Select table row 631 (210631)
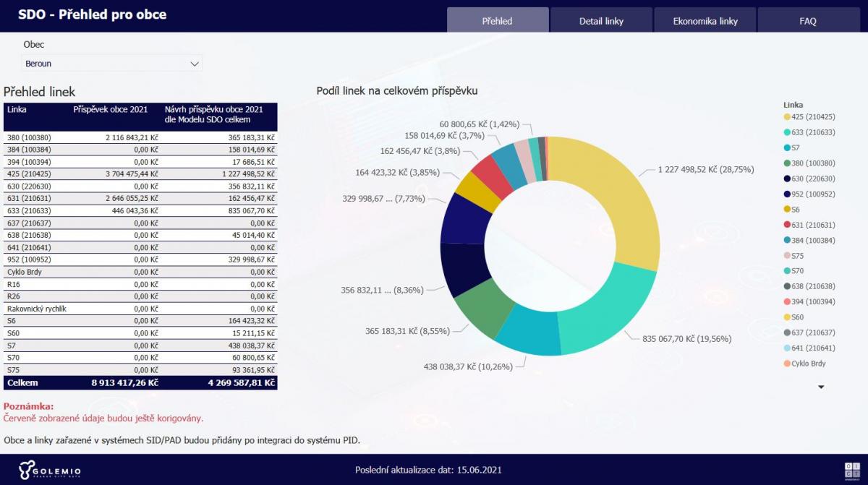868x485 pixels. 140,199
